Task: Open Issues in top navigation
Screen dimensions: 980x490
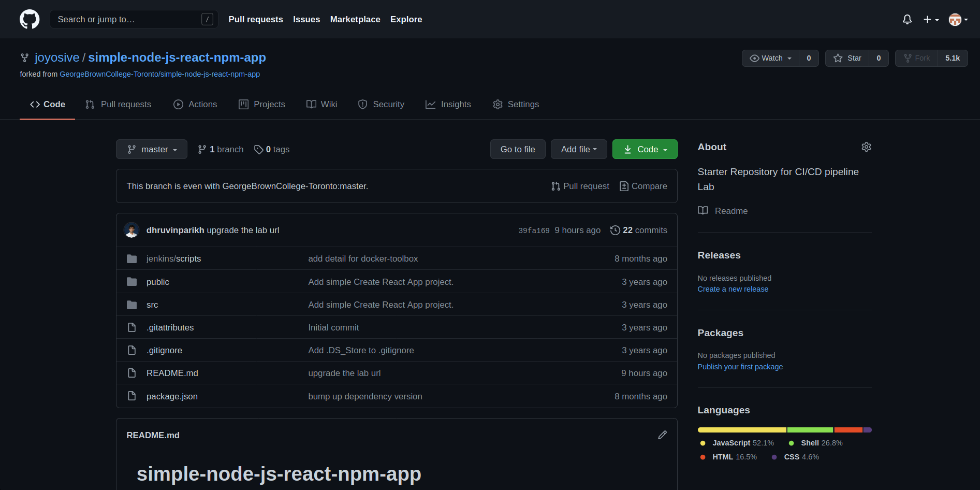Action: [306, 19]
